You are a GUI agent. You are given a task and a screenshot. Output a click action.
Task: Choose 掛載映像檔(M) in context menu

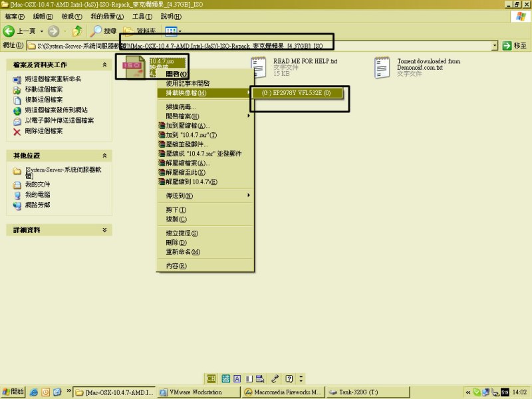pos(205,93)
